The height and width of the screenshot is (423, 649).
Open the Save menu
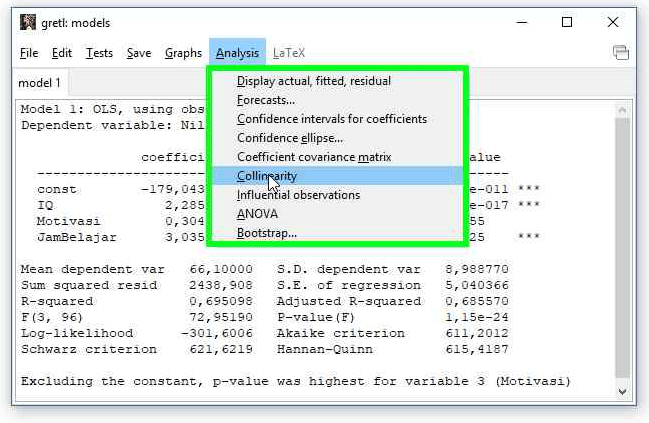(x=139, y=53)
